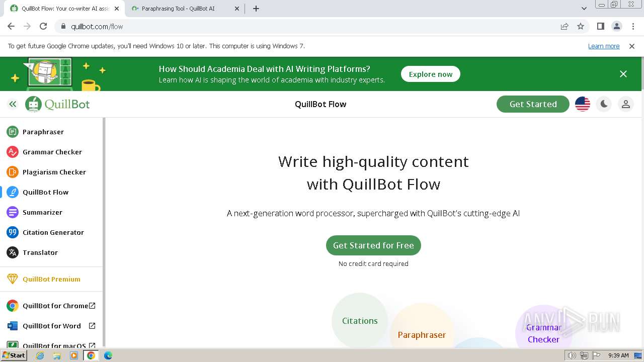644x362 pixels.
Task: Click the Chrome icon for QuillBot for Chrome
Action: click(x=13, y=306)
